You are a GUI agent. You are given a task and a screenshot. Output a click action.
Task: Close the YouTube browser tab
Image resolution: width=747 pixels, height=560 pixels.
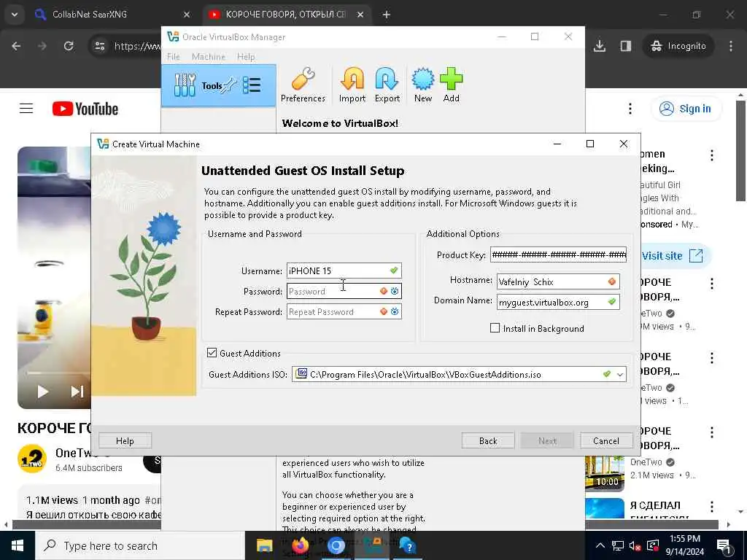(x=360, y=15)
